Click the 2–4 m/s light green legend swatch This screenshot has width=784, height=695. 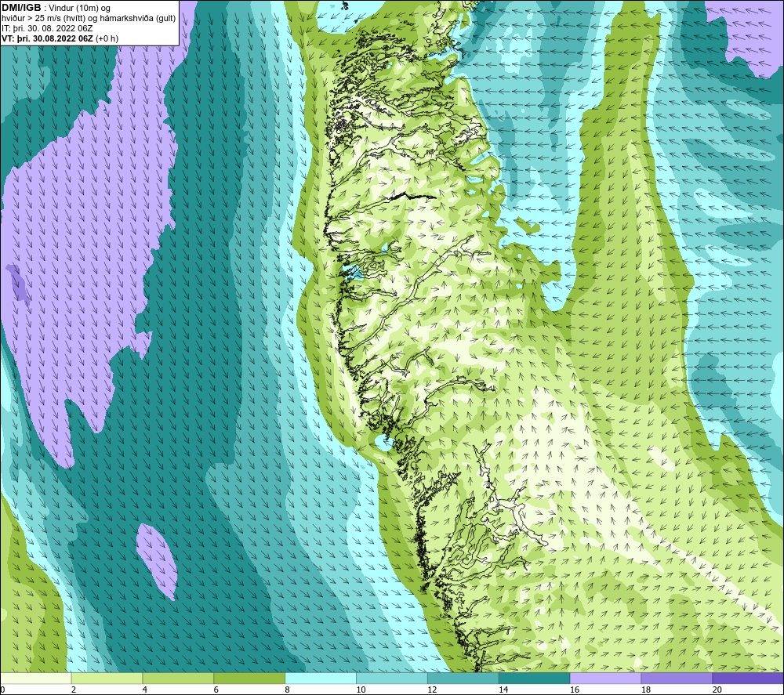[x=107, y=678]
